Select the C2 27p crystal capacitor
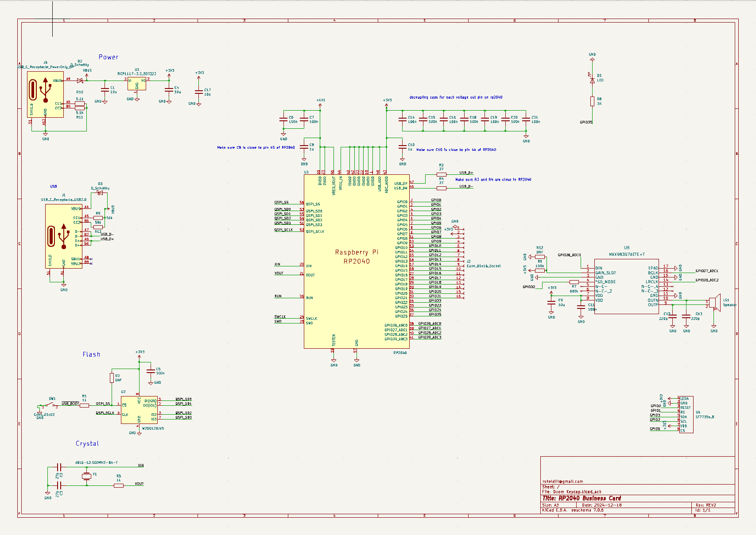Image resolution: width=756 pixels, height=535 pixels. pyautogui.click(x=59, y=467)
